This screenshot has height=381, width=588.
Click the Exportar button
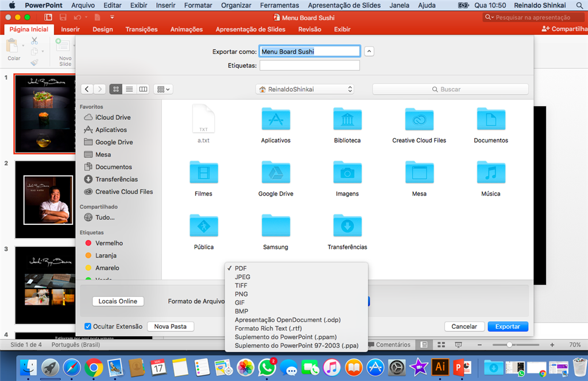pos(508,326)
